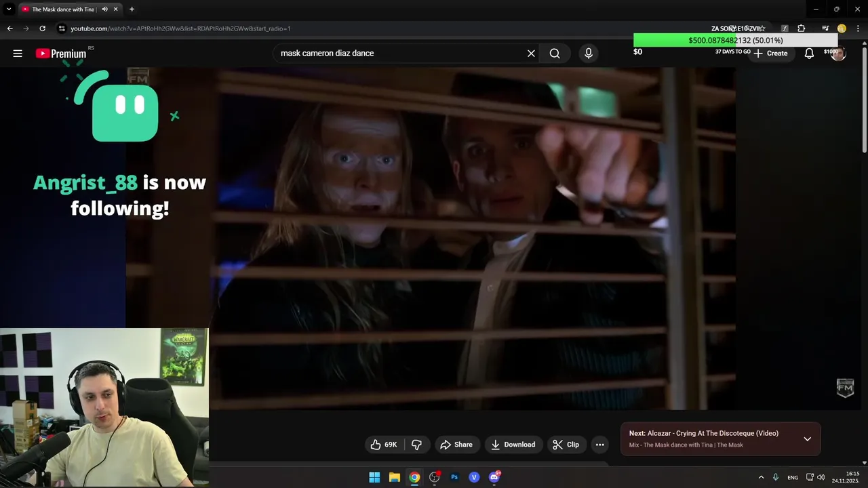Open the YouTube account avatar menu
The height and width of the screenshot is (488, 868).
838,53
